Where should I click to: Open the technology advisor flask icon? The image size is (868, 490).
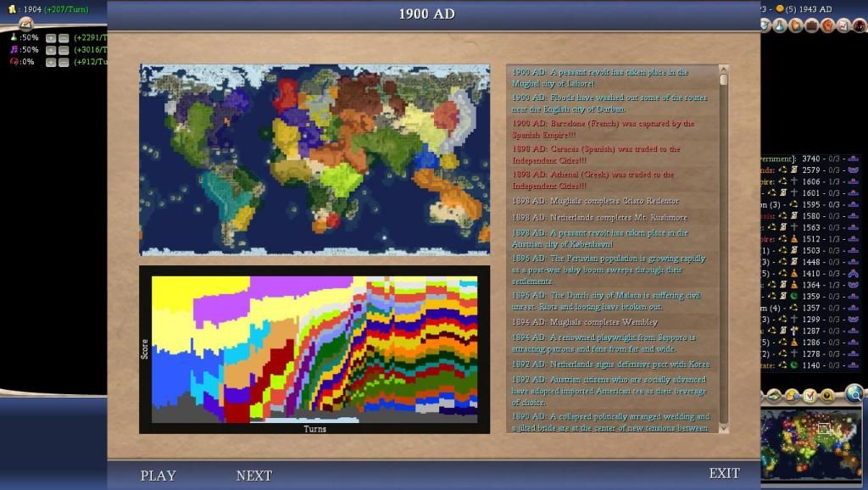point(780,25)
